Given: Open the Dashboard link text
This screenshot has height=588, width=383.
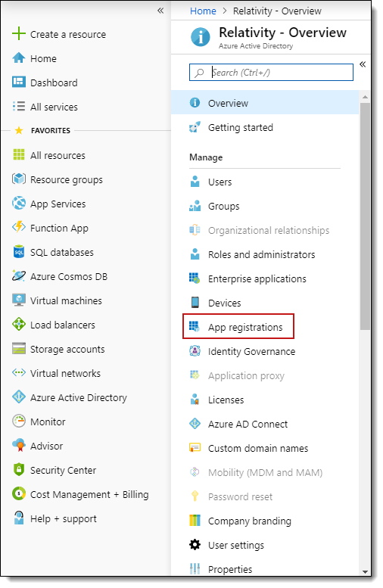Looking at the screenshot, I should tap(54, 82).
